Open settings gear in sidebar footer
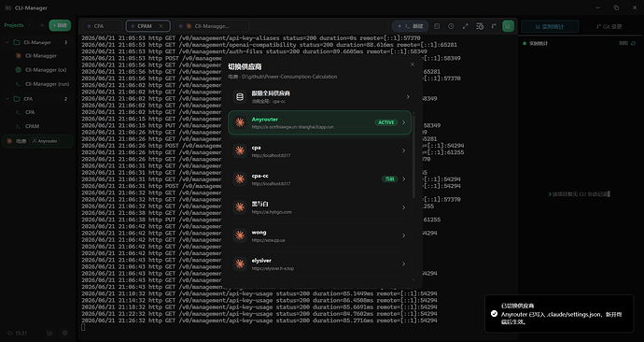 coord(65,333)
